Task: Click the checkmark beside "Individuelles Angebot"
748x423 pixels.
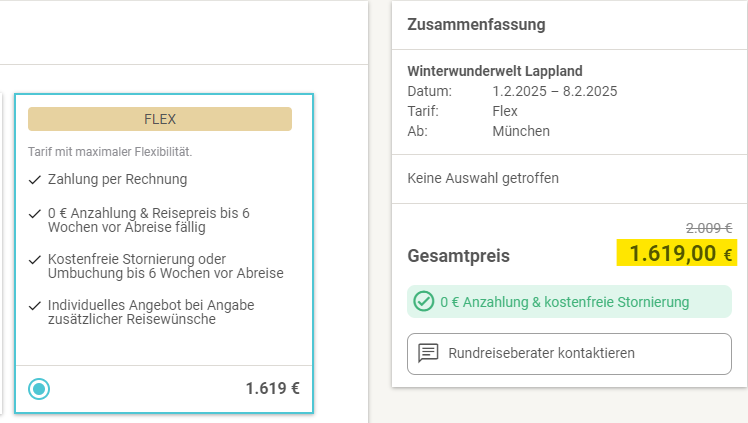Action: [x=35, y=305]
